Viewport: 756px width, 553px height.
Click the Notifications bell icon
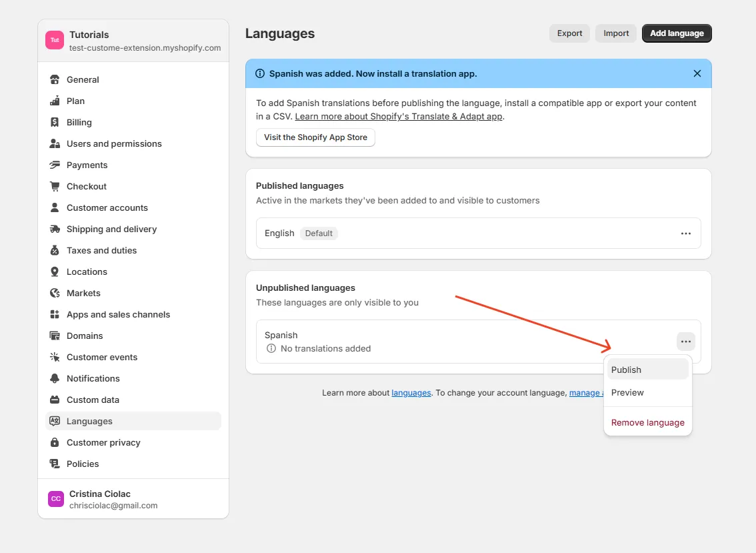click(x=55, y=378)
